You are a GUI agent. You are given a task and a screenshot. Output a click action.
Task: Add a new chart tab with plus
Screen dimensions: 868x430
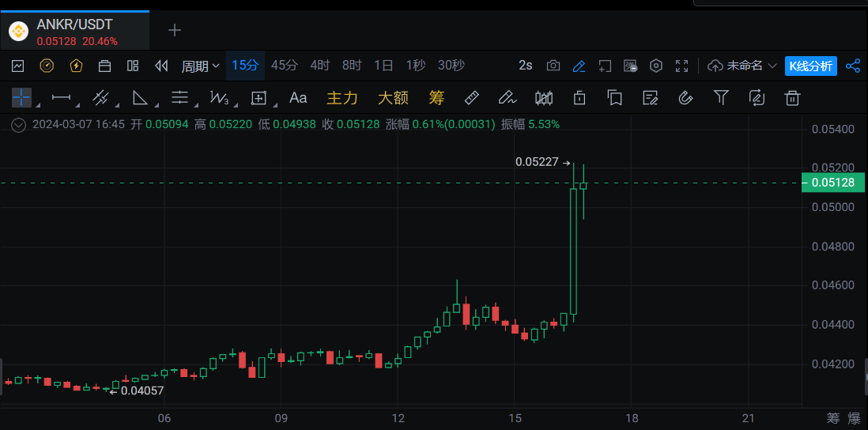point(175,30)
